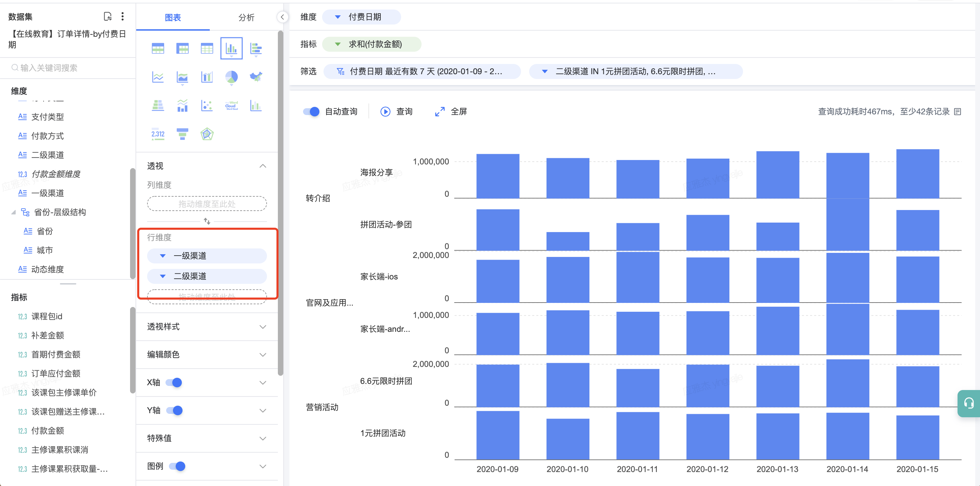This screenshot has height=486, width=980.
Task: Expand the 编辑颜色 section
Action: click(x=263, y=354)
